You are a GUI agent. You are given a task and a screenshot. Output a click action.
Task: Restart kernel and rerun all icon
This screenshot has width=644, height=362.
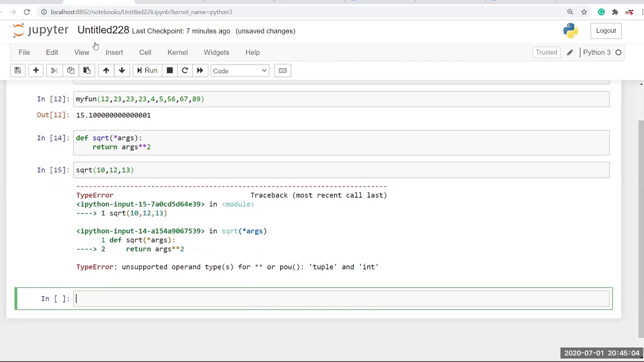[200, 70]
